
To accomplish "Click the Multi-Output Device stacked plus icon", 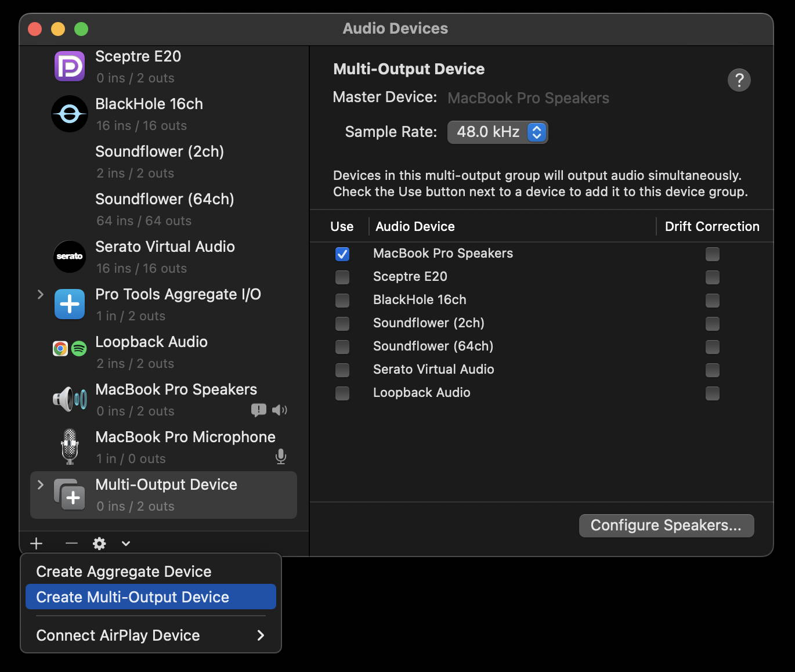I will (x=70, y=494).
